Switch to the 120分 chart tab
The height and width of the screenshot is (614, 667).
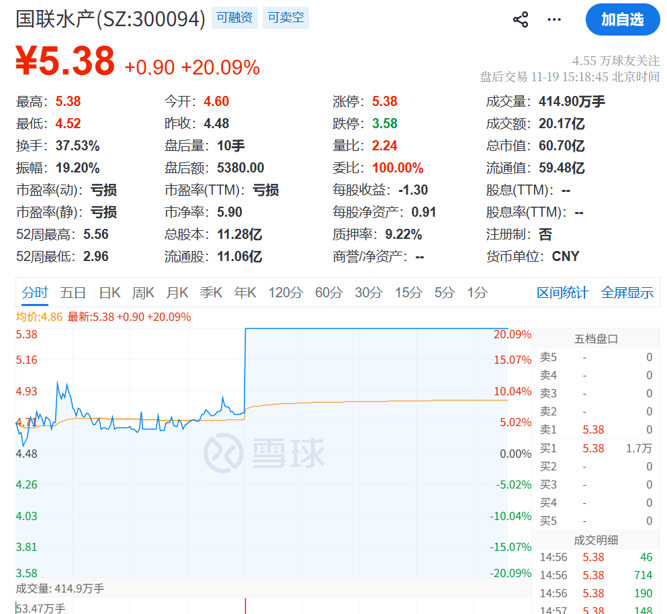[x=285, y=292]
